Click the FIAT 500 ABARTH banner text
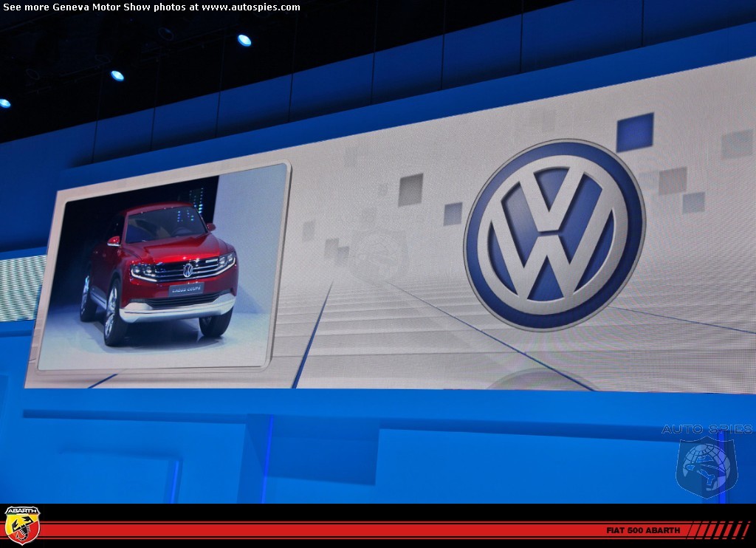This screenshot has width=756, height=548. click(644, 530)
